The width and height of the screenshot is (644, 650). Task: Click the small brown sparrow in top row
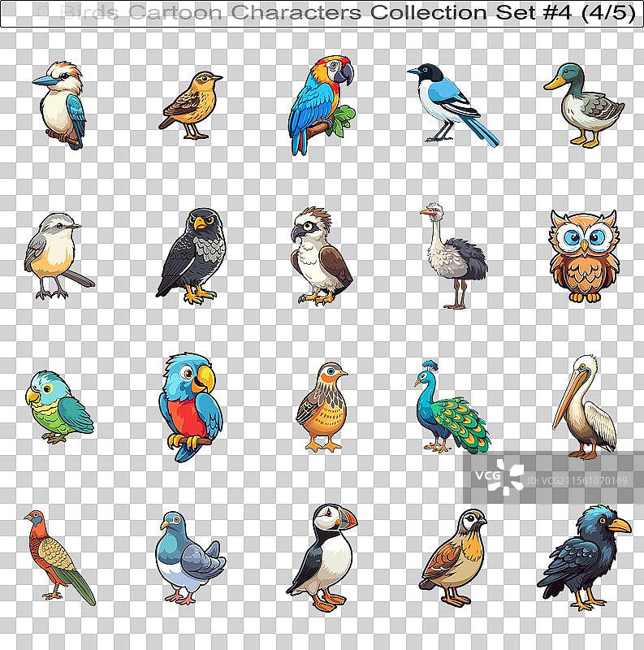coord(190,106)
